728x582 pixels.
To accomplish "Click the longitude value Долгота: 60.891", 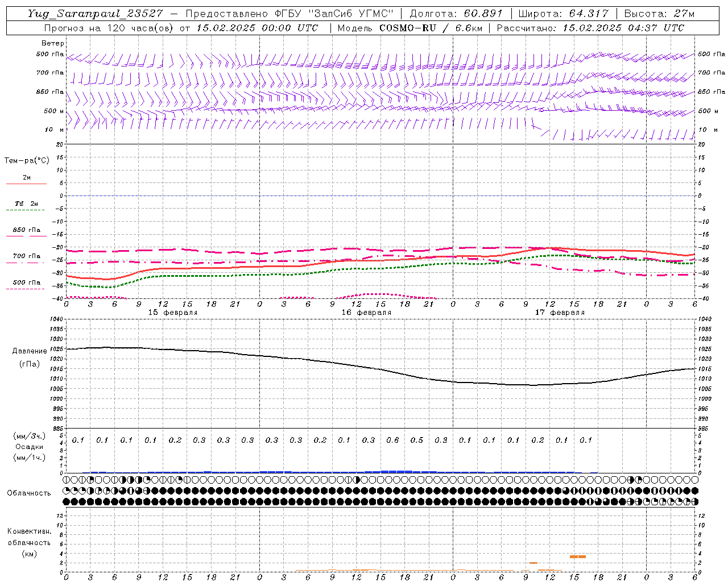I will (456, 14).
